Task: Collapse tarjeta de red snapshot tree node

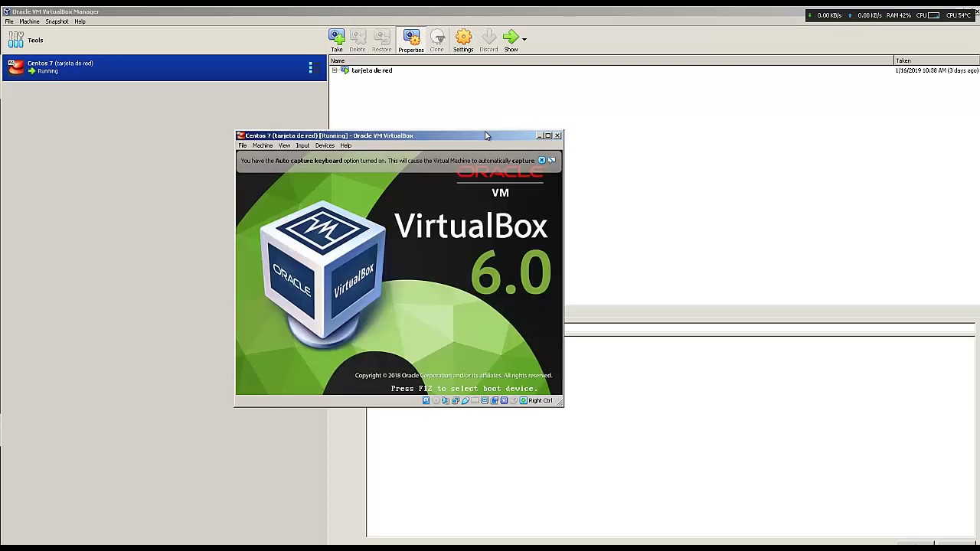Action: [335, 70]
